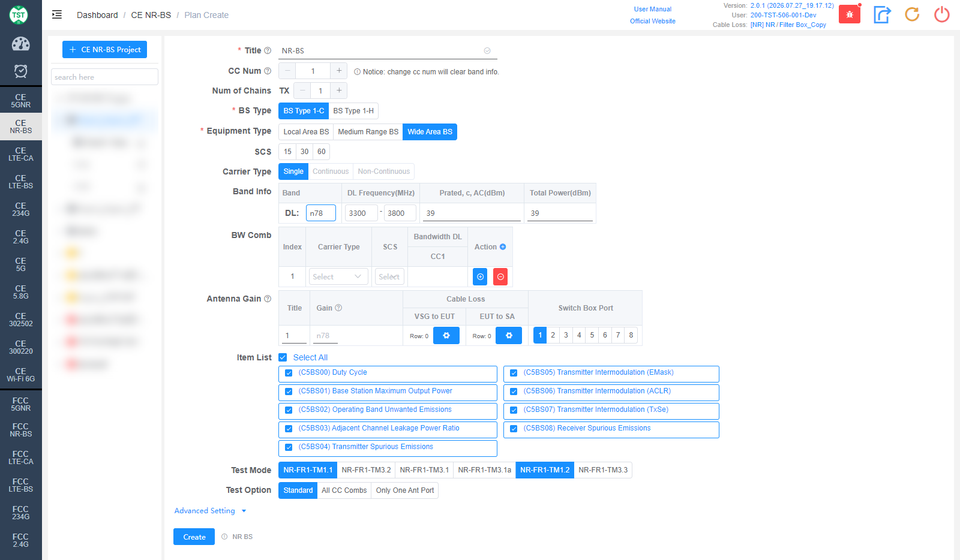Screen dimensions: 960x560
Task: Select All CC Combs test option
Action: click(344, 490)
